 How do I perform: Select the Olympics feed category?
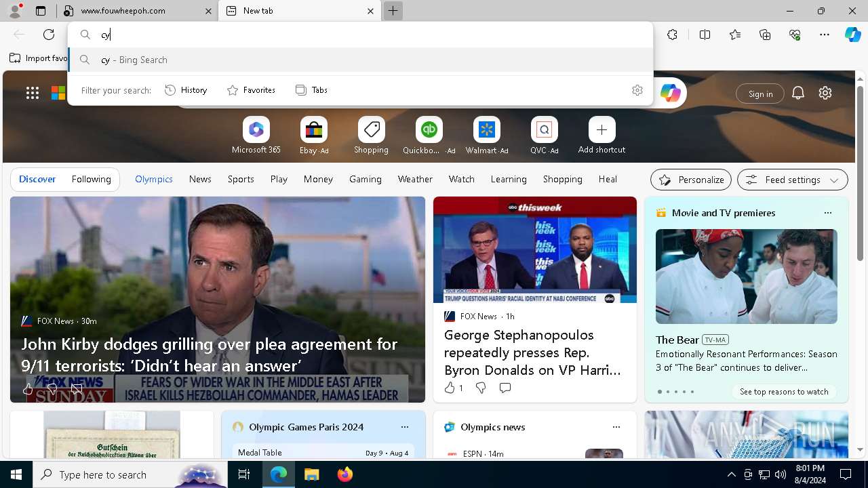tap(154, 179)
